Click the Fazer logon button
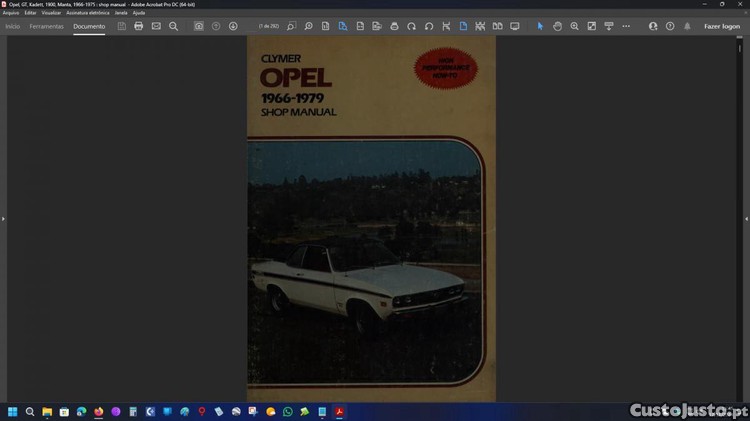The width and height of the screenshot is (750, 421). coord(722,26)
